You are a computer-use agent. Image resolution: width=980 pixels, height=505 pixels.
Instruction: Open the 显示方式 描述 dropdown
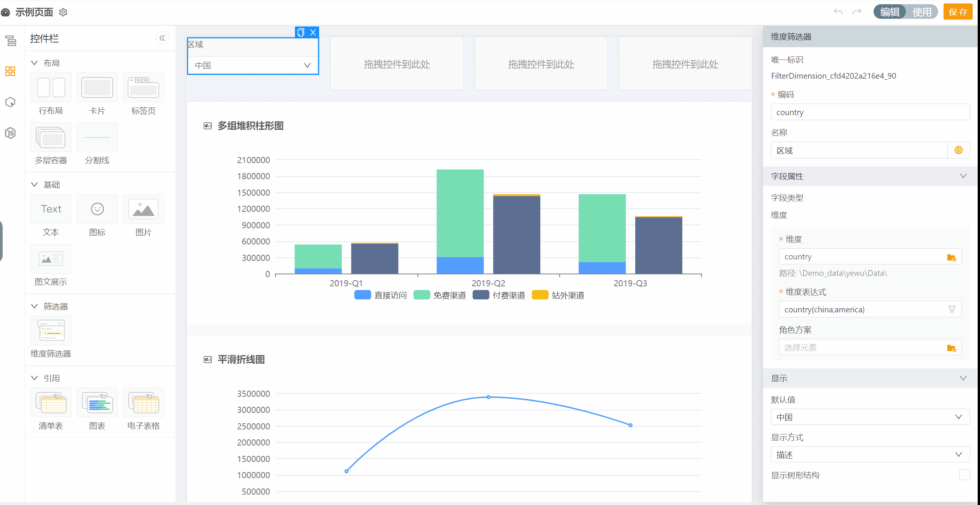pyautogui.click(x=870, y=454)
